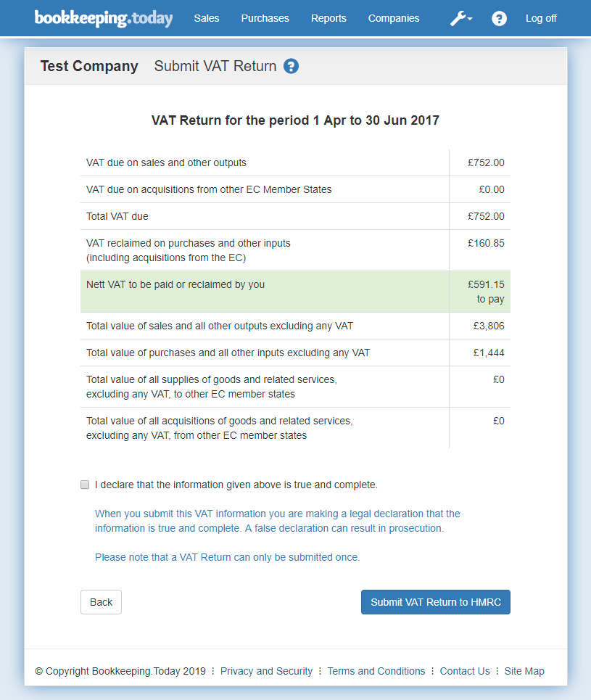This screenshot has height=700, width=591.
Task: Click the declaration label text
Action: click(x=236, y=485)
